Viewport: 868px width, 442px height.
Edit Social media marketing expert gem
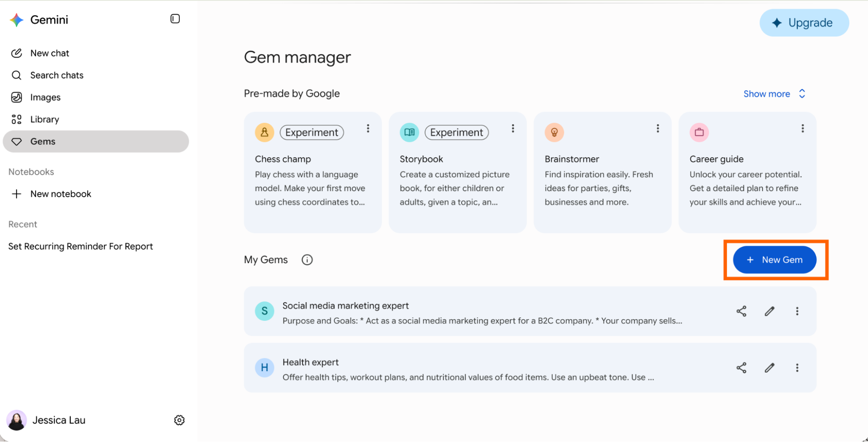(769, 311)
